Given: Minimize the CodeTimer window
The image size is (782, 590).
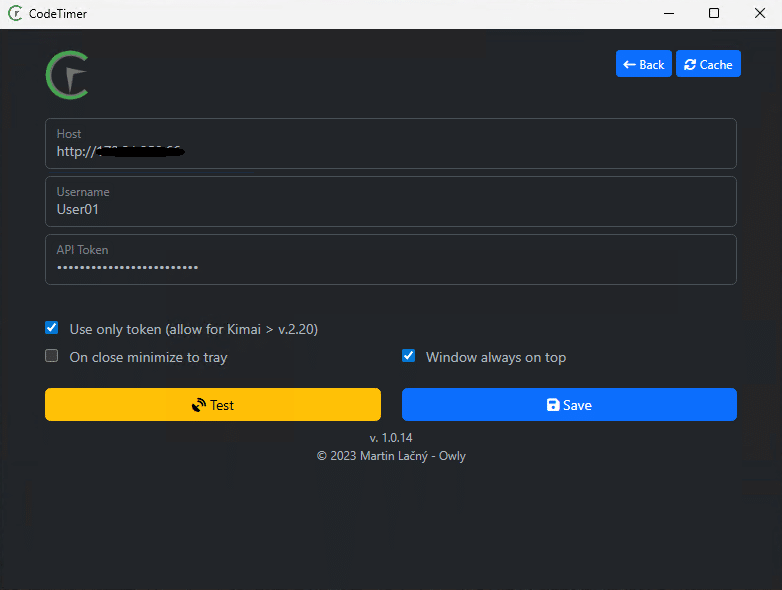Looking at the screenshot, I should 667,14.
